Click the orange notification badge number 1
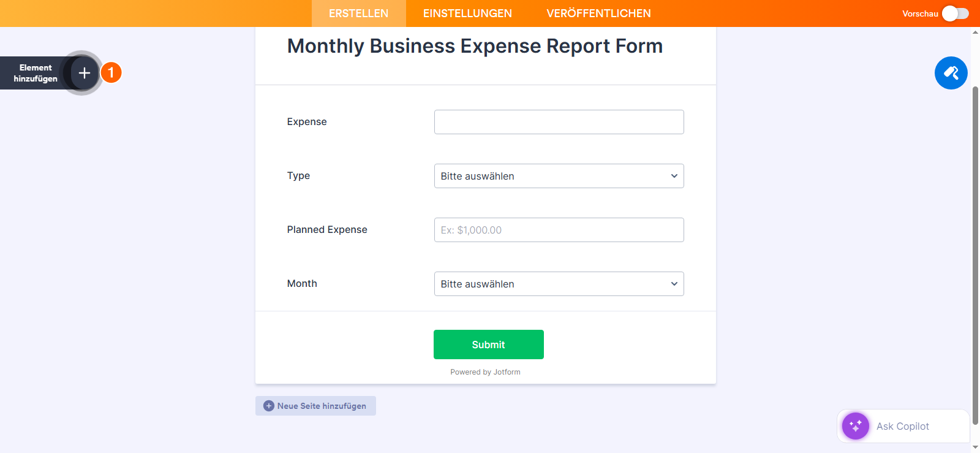Screen dimensions: 980x453 111,73
